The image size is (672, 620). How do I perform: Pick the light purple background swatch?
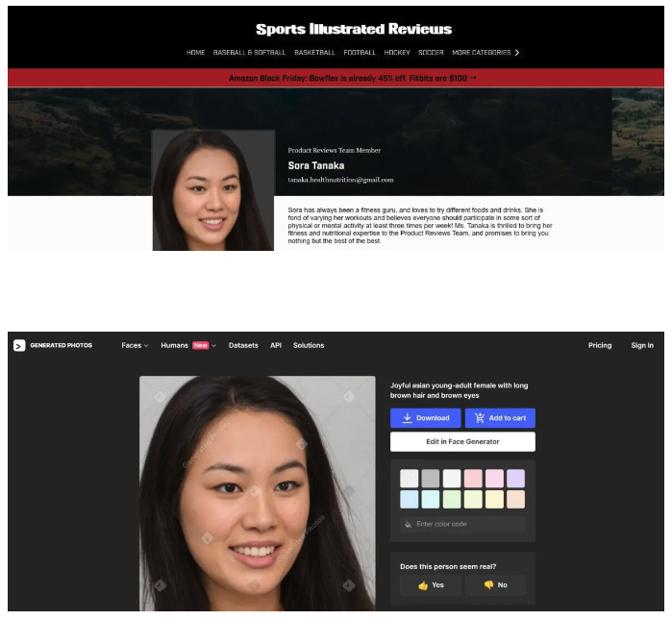[x=516, y=478]
